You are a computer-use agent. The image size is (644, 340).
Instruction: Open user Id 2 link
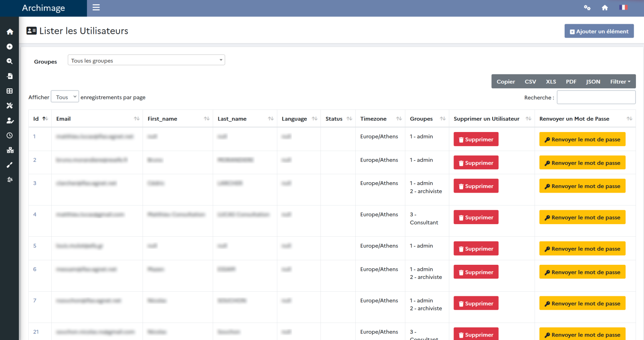[34, 160]
